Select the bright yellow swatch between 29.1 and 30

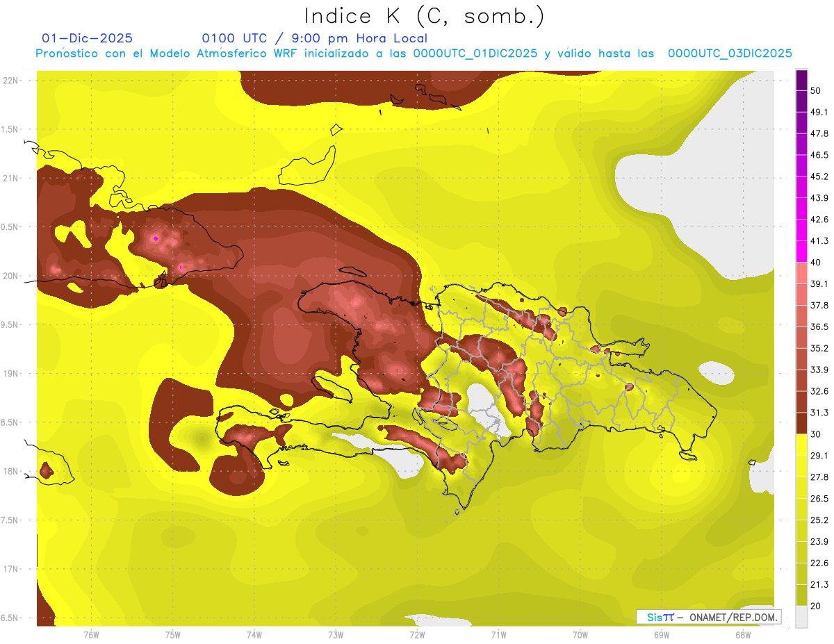(x=801, y=445)
